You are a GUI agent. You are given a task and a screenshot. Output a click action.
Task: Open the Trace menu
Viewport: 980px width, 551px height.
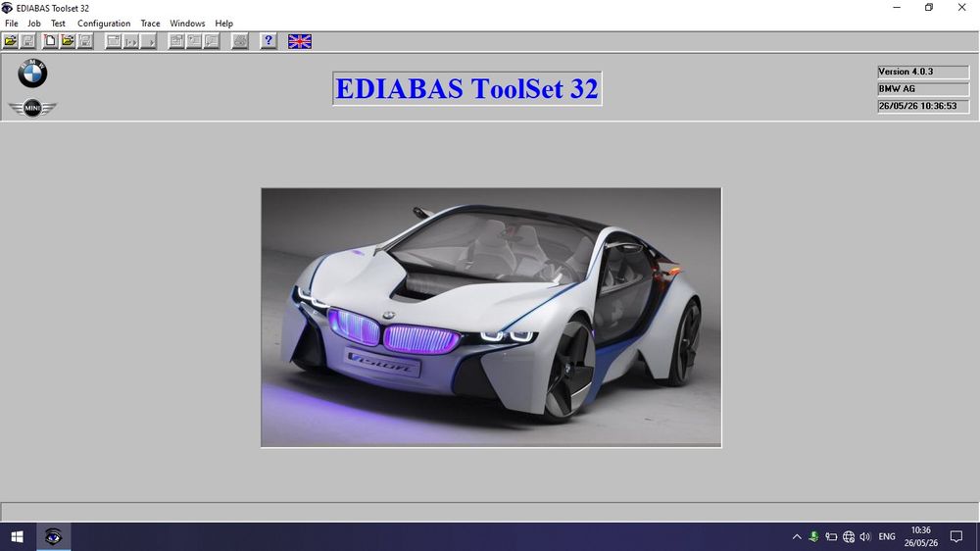(x=150, y=24)
